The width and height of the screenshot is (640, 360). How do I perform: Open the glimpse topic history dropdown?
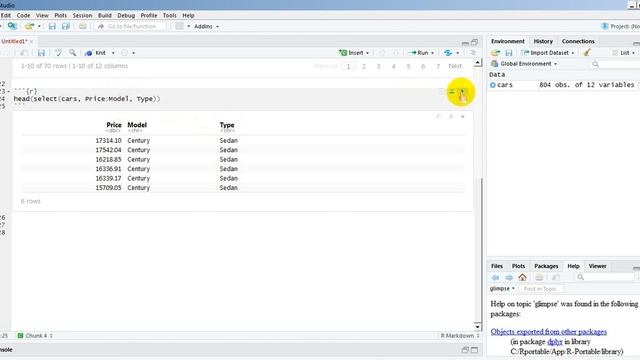coord(502,289)
